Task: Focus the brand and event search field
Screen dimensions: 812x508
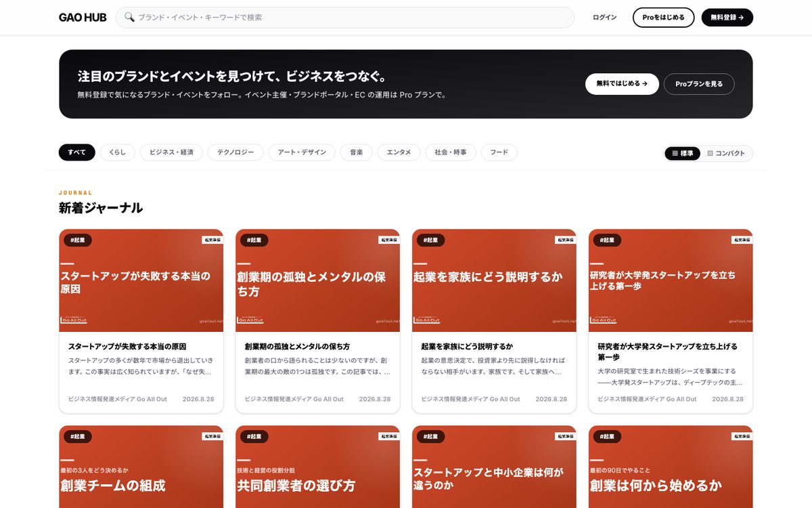Action: (345, 18)
